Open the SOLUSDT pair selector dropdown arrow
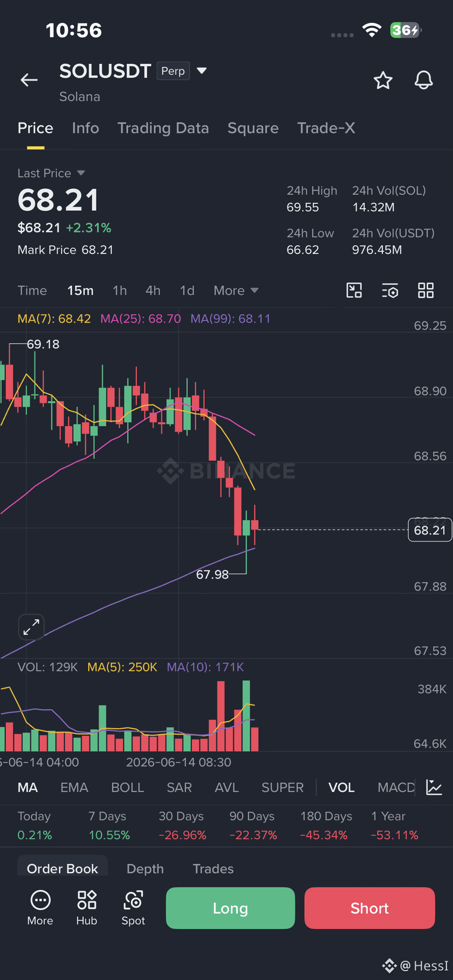Viewport: 453px width, 980px height. pos(201,71)
